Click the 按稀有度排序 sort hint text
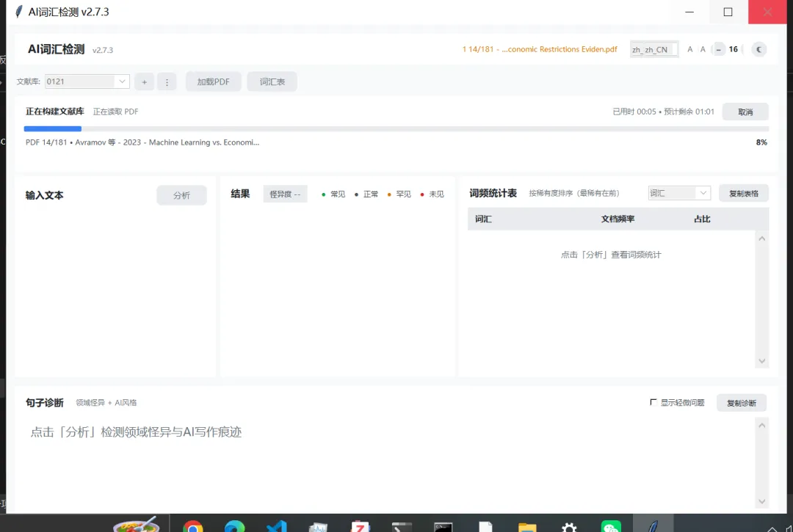The width and height of the screenshot is (793, 532). [x=574, y=193]
